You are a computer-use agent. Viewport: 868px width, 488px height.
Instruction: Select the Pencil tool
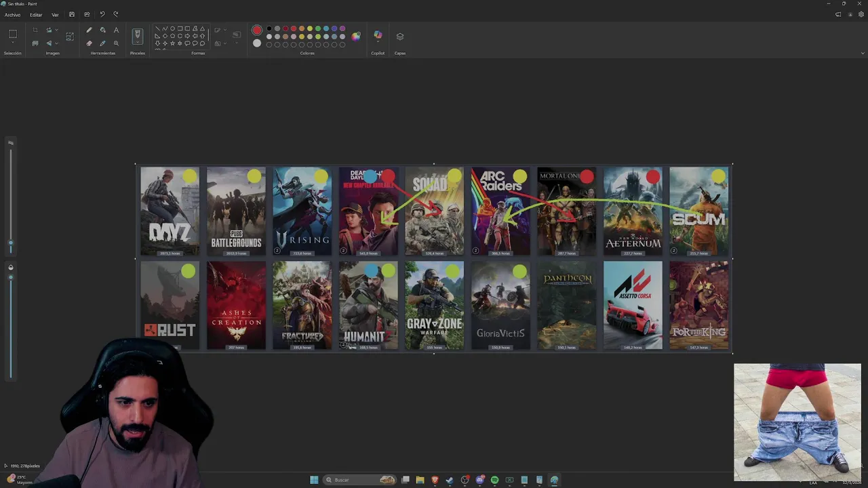click(x=89, y=30)
